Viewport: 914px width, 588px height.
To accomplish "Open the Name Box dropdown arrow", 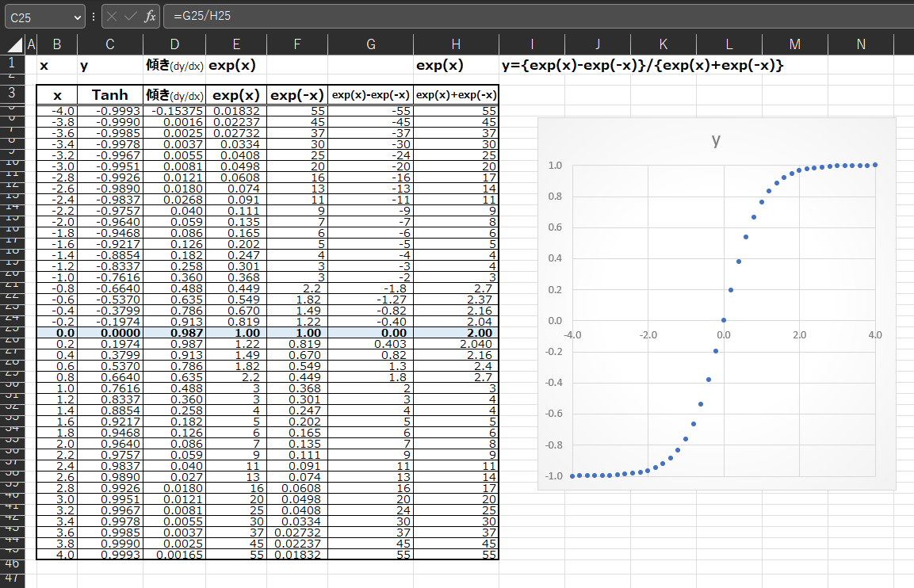I will (x=77, y=16).
